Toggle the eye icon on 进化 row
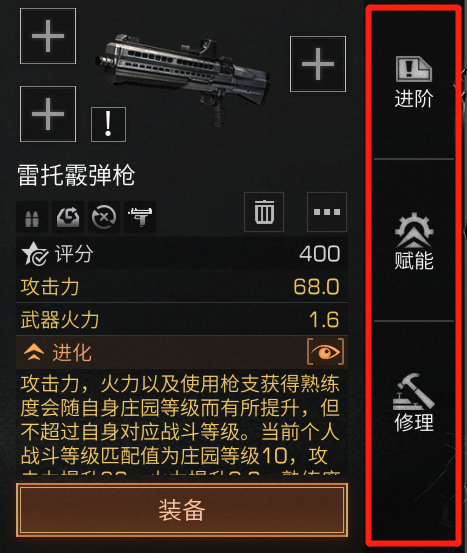467x553 pixels. click(326, 352)
